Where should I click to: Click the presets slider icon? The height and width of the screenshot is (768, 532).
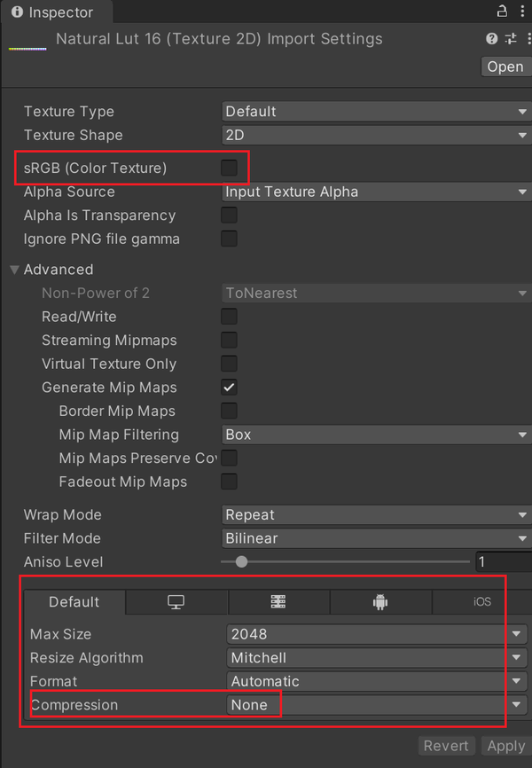[x=511, y=39]
